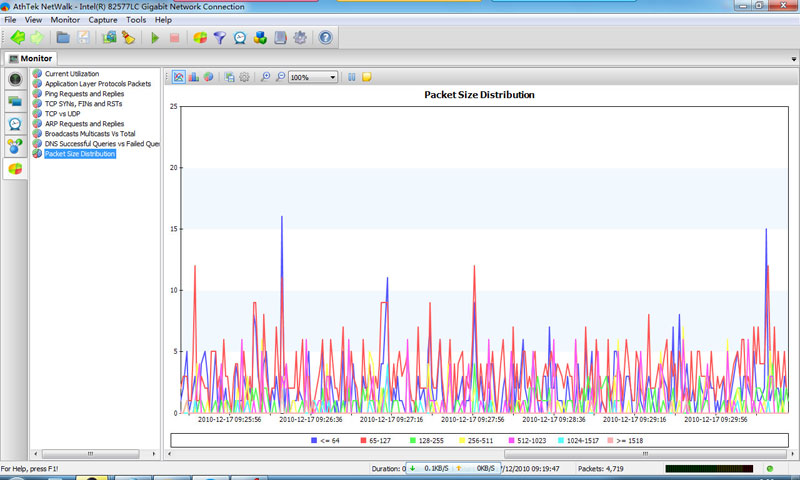Screen dimensions: 800x480
Task: Open the Capture menu
Action: click(x=102, y=20)
